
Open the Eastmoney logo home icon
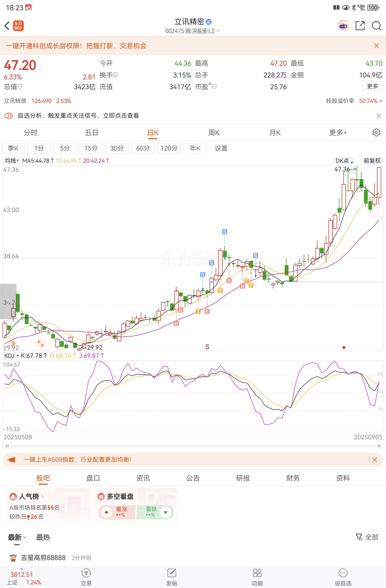[18, 26]
